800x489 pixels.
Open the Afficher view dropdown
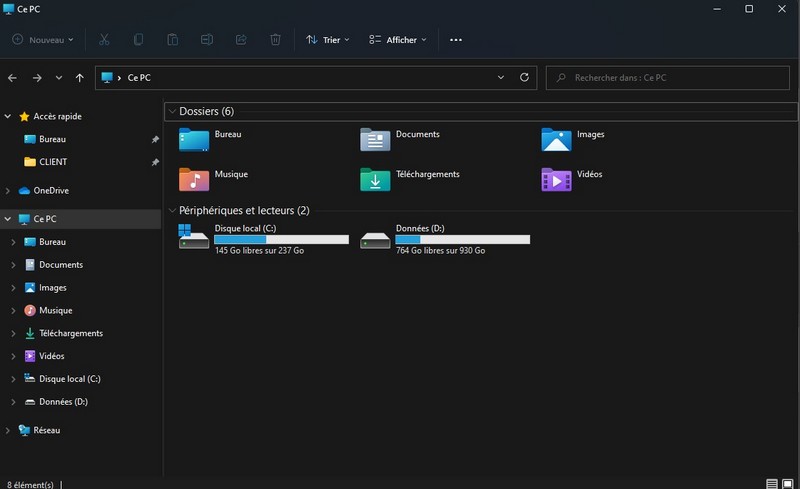[398, 40]
